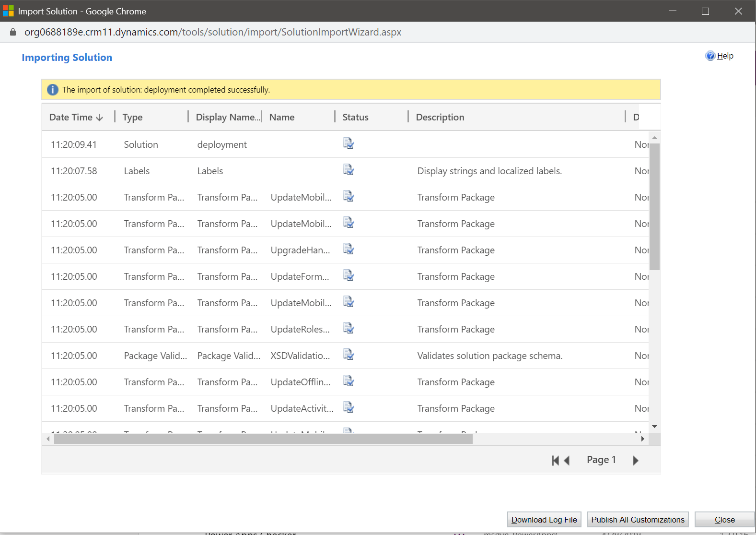This screenshot has height=535, width=756.
Task: Click Publish All Customizations button
Action: point(638,520)
